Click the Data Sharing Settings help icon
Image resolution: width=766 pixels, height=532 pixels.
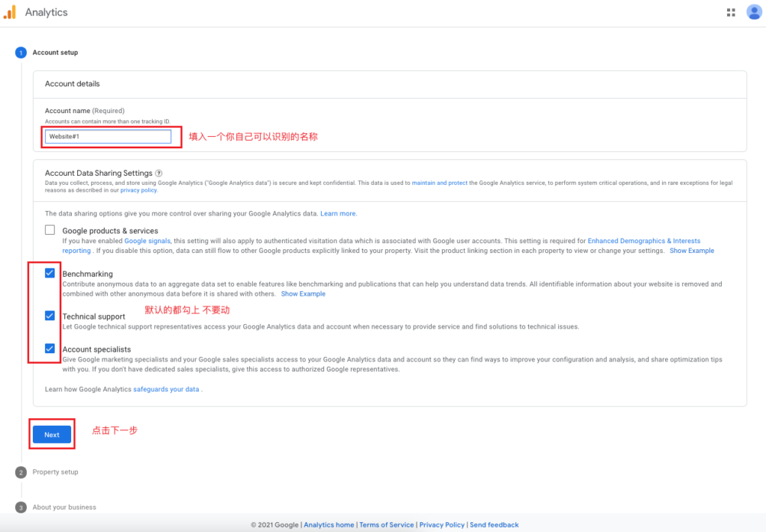pos(159,173)
